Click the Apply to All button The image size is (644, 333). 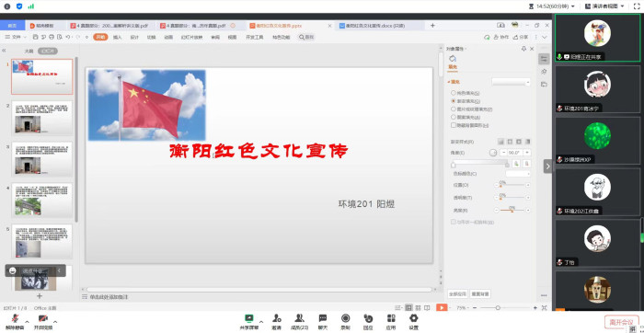click(x=457, y=294)
